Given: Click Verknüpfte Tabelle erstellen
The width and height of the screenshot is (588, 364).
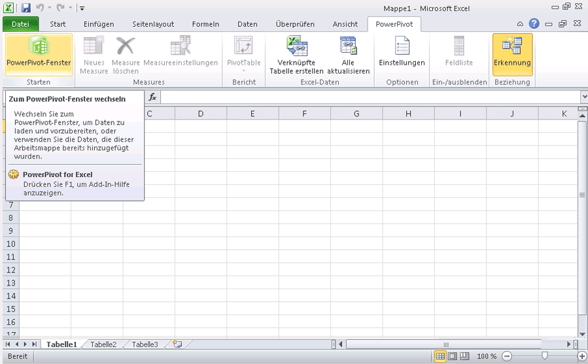Looking at the screenshot, I should tap(297, 55).
